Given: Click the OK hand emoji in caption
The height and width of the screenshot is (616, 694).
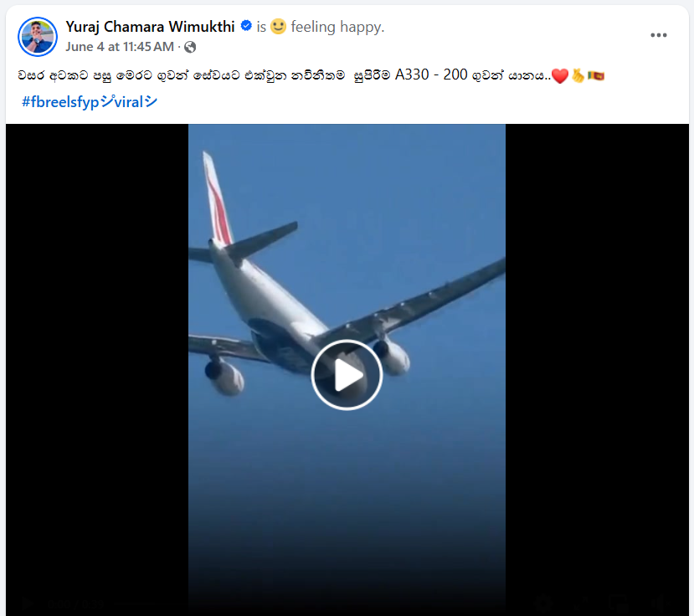Looking at the screenshot, I should pyautogui.click(x=578, y=75).
